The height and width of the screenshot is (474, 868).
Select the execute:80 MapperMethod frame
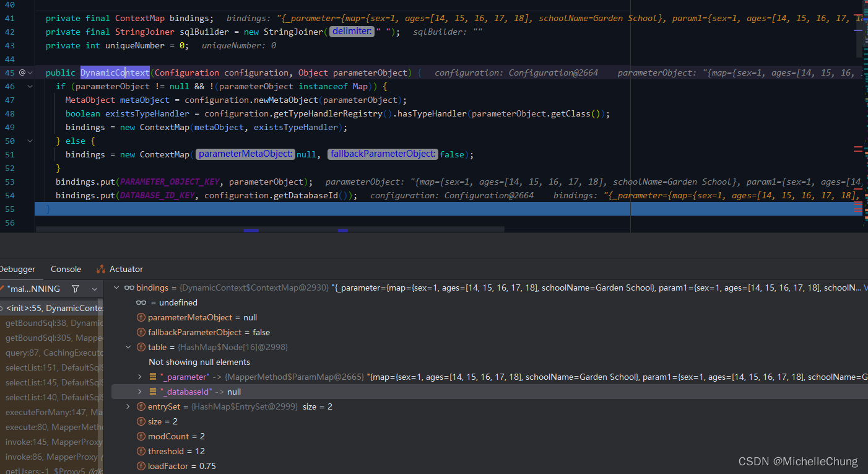click(51, 427)
